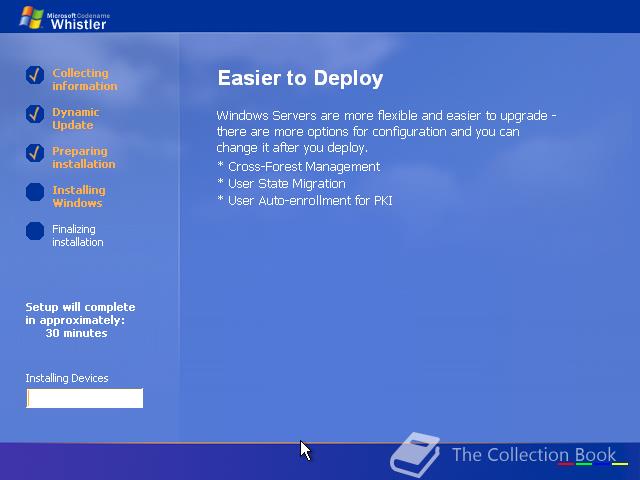Click the 'Windows Servers are more flexible' paragraph

(x=387, y=131)
